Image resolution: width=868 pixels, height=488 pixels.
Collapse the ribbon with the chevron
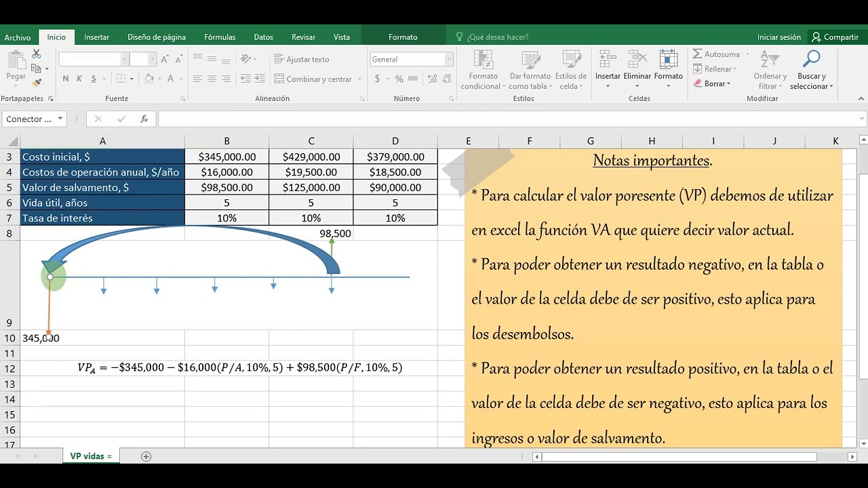coord(861,99)
